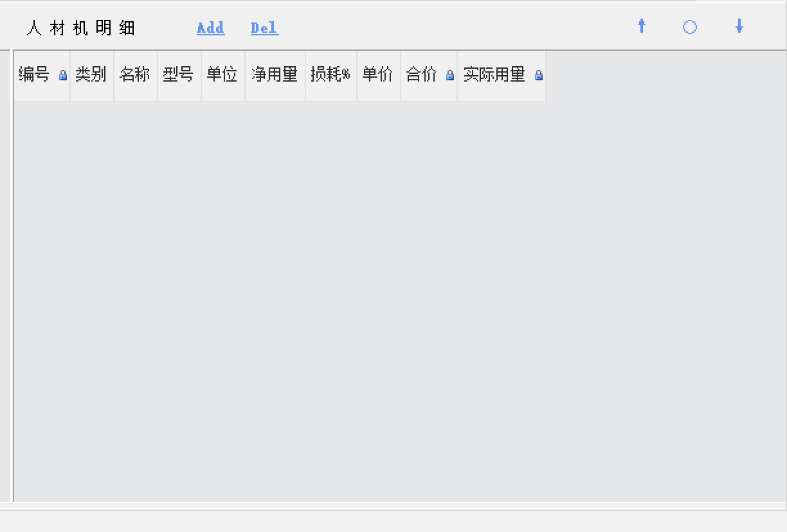Click the 人材机明细 panel title
Screen dimensions: 787x532
point(81,28)
